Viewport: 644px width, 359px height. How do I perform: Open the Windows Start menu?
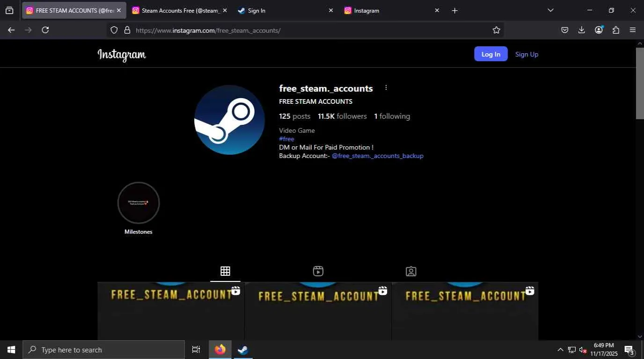point(11,350)
